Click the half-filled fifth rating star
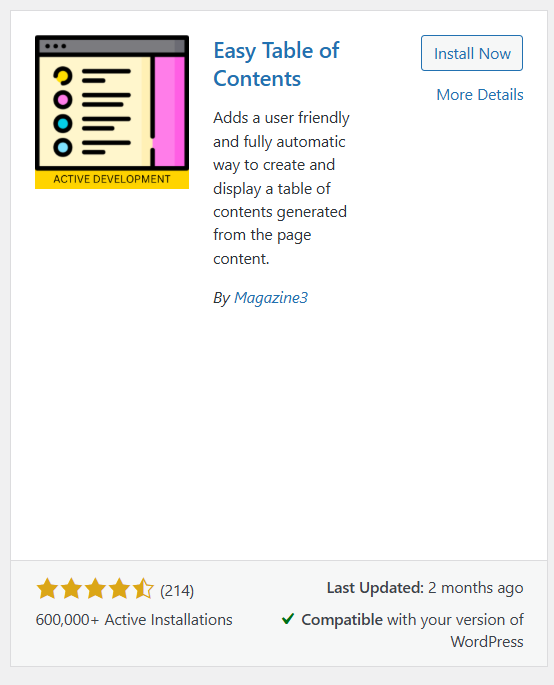Image resolution: width=554 pixels, height=685 pixels. [143, 588]
